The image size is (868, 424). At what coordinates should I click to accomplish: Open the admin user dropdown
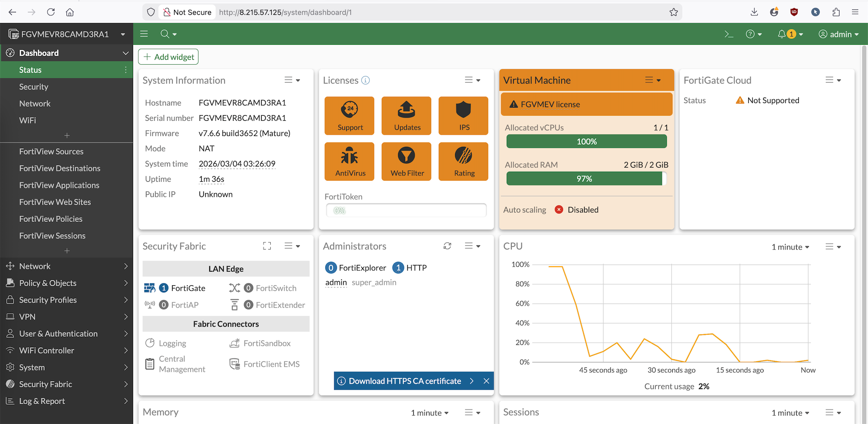click(x=839, y=34)
